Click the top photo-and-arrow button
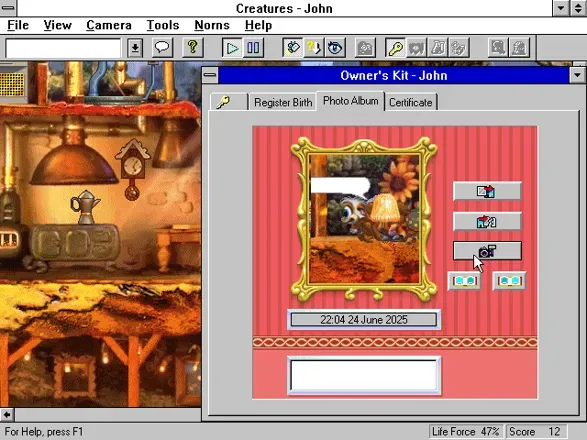Image resolution: width=587 pixels, height=440 pixels. pyautogui.click(x=487, y=191)
